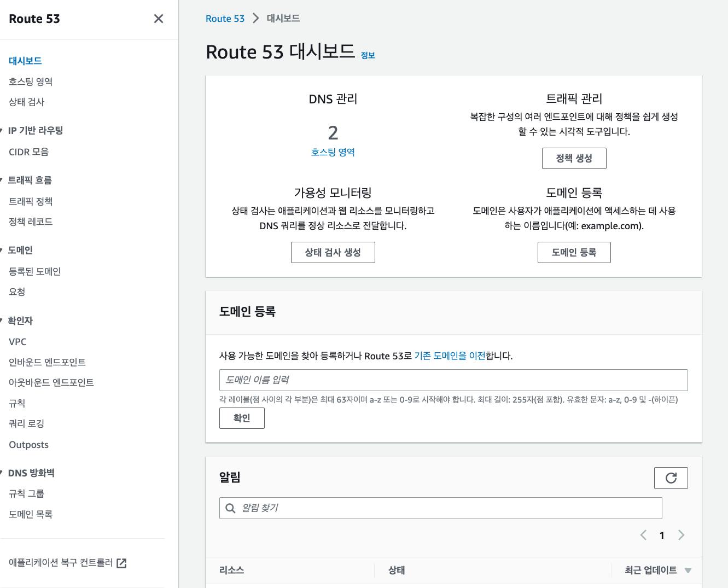Close the Route 53 navigation panel

(x=159, y=19)
